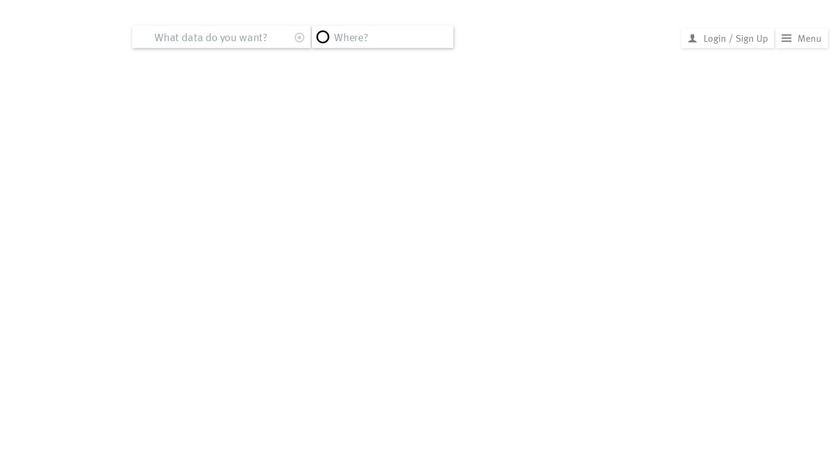
Task: Click the black circle icon beside Where?
Action: pyautogui.click(x=322, y=37)
